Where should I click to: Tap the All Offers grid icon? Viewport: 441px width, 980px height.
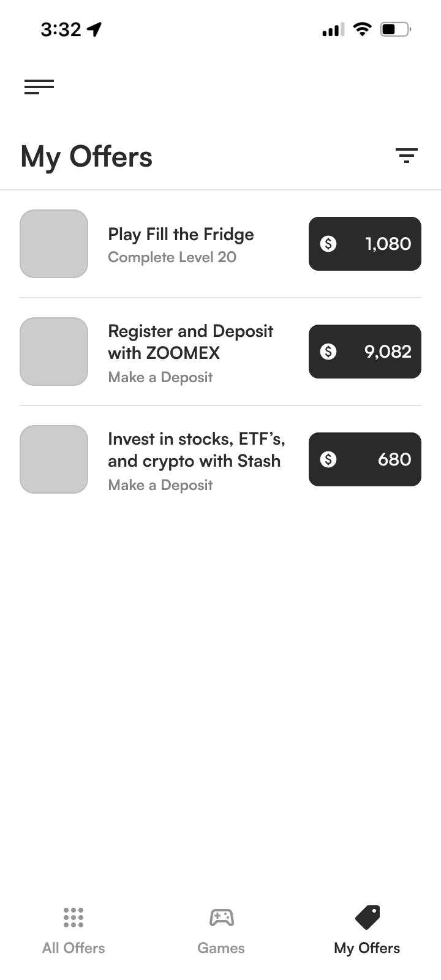pos(73,917)
